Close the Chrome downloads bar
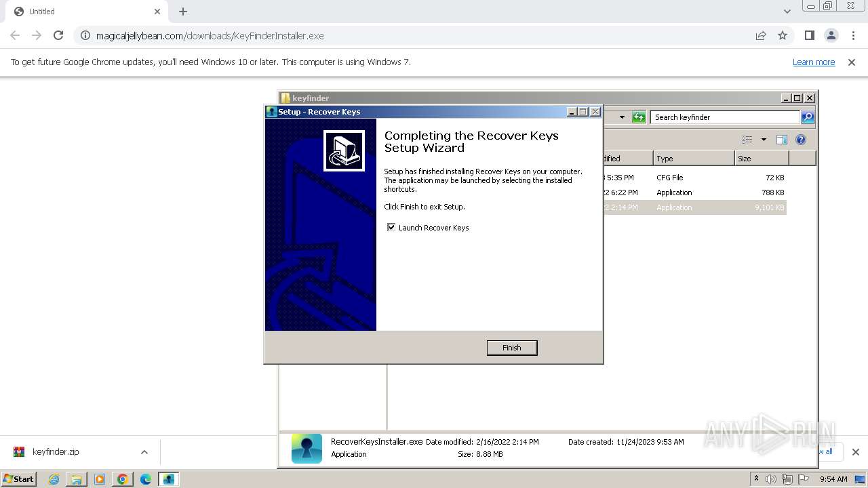The image size is (868, 488). click(x=856, y=452)
